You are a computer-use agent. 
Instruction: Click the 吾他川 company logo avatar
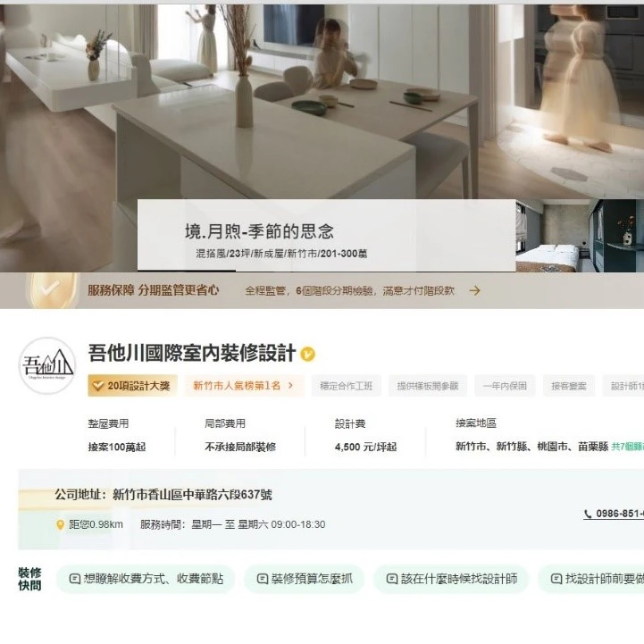point(47,365)
